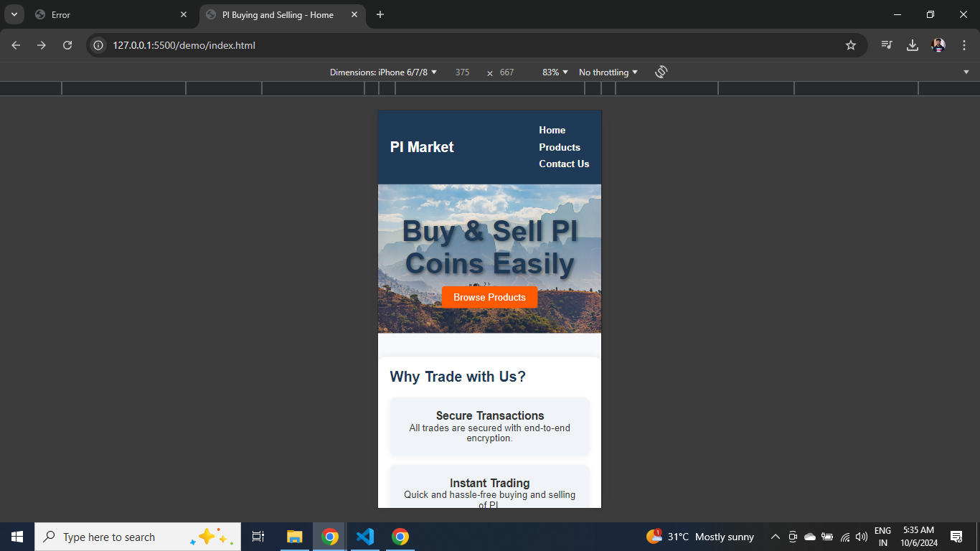Open the media control icon in toolbar
980x551 pixels.
pos(887,45)
